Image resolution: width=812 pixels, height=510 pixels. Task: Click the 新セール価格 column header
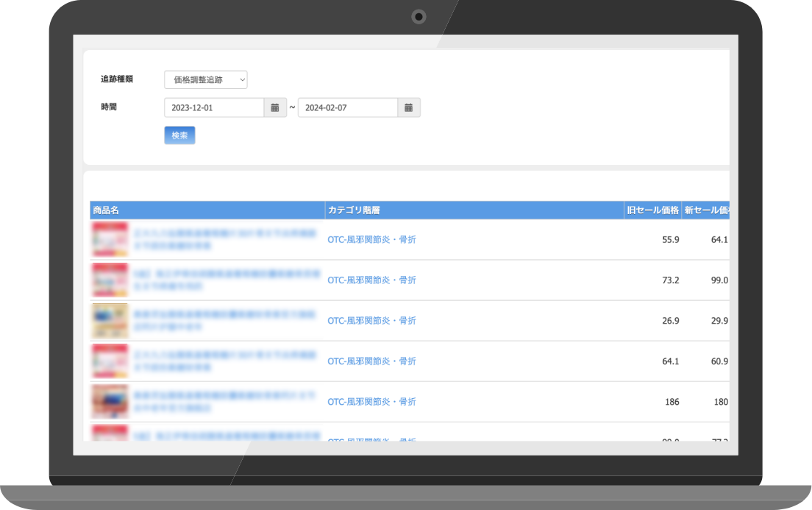pyautogui.click(x=706, y=210)
